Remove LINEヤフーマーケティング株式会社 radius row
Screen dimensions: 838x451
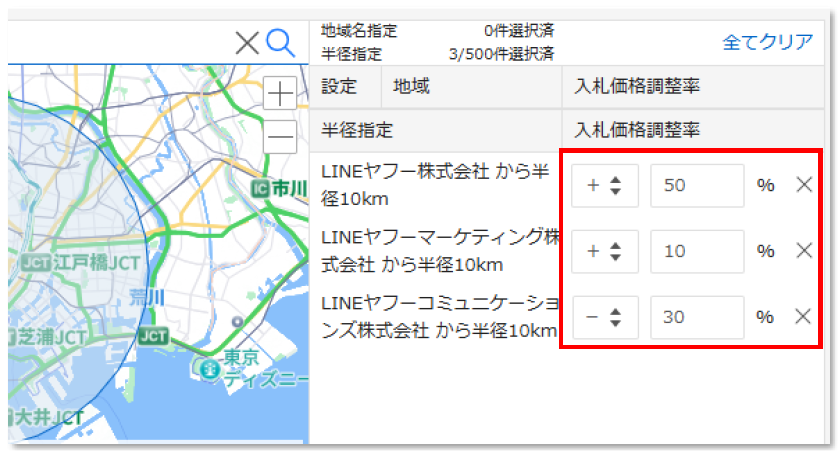click(x=804, y=251)
